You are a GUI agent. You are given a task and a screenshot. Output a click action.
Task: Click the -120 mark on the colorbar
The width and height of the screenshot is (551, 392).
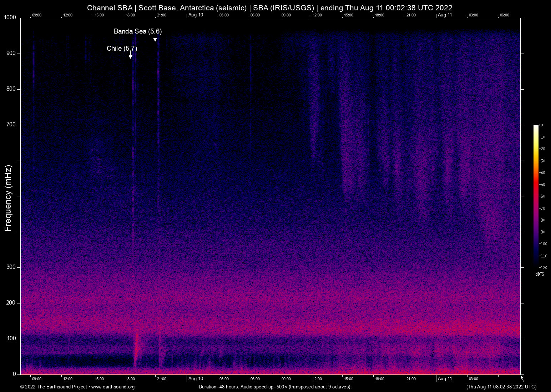543,267
